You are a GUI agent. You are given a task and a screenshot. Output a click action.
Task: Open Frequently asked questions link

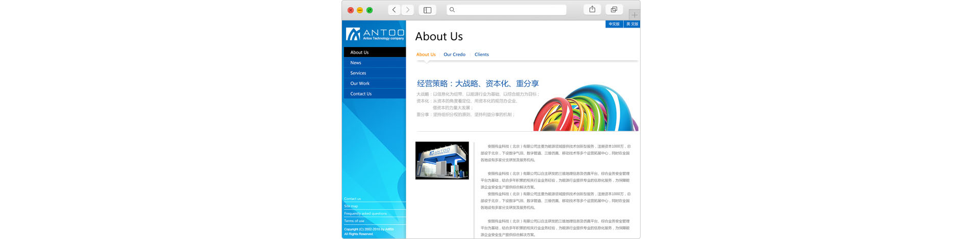click(365, 213)
